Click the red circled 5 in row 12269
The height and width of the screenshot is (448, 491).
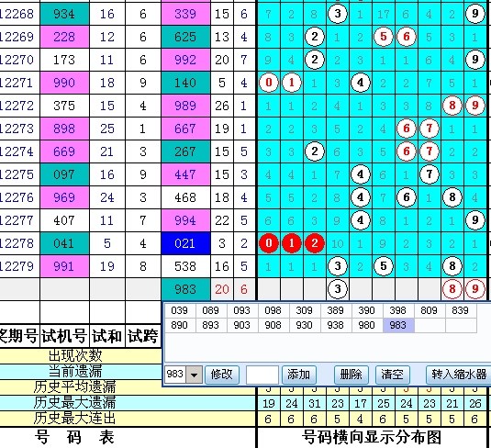(x=384, y=37)
